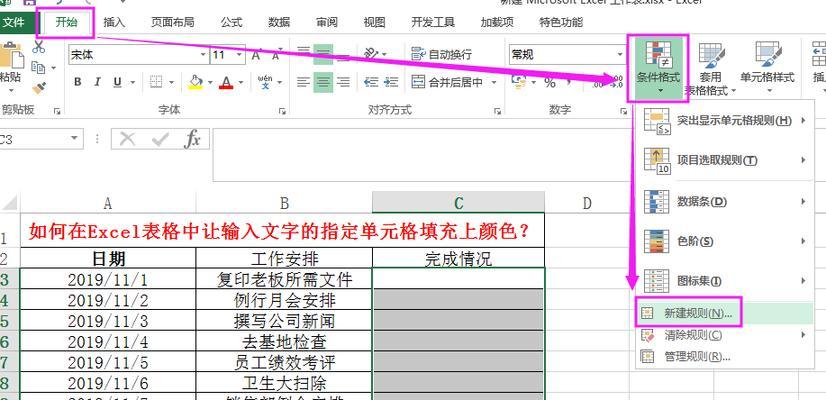Click the Select All corner triangle
826x400 pixels.
point(10,202)
